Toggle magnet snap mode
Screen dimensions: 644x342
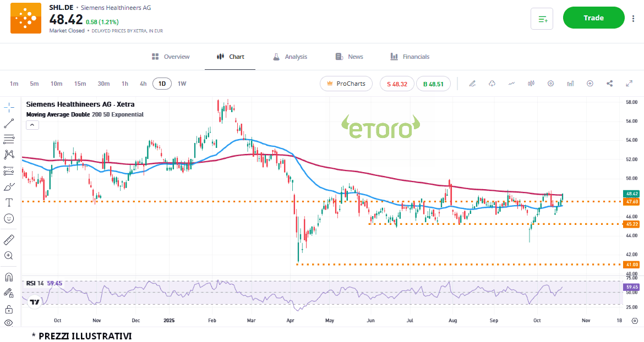(x=9, y=277)
